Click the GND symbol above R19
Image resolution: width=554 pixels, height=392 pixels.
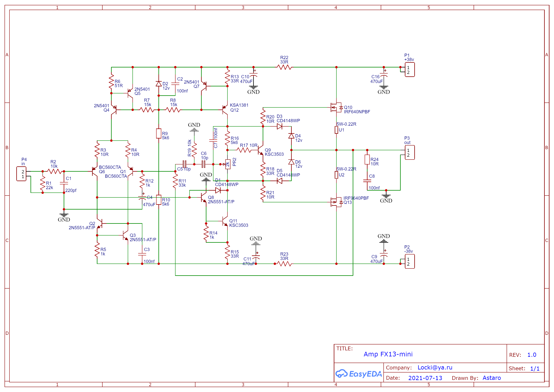[x=194, y=127]
